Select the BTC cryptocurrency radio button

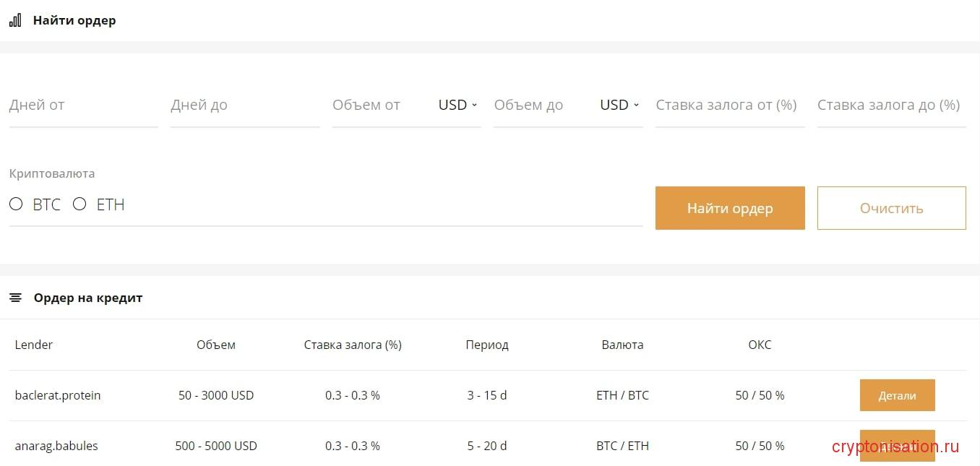click(x=16, y=204)
